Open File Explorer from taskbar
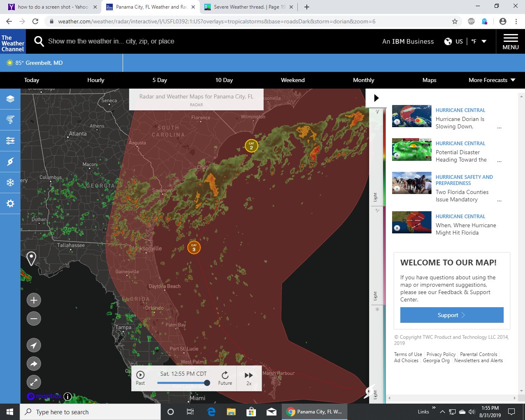This screenshot has width=525, height=420. 231,412
